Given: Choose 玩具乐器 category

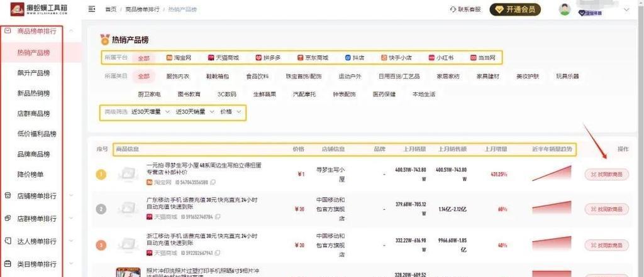Looking at the screenshot, I should point(568,77).
